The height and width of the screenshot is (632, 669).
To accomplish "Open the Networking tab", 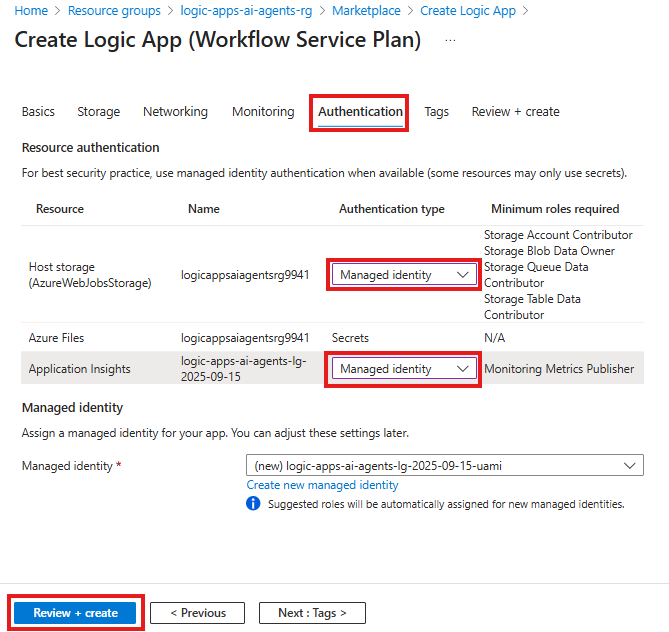I will pos(175,112).
